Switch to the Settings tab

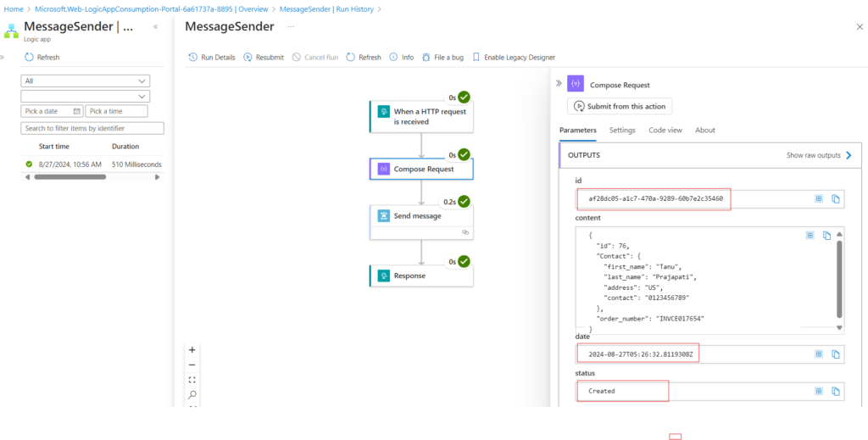click(622, 130)
